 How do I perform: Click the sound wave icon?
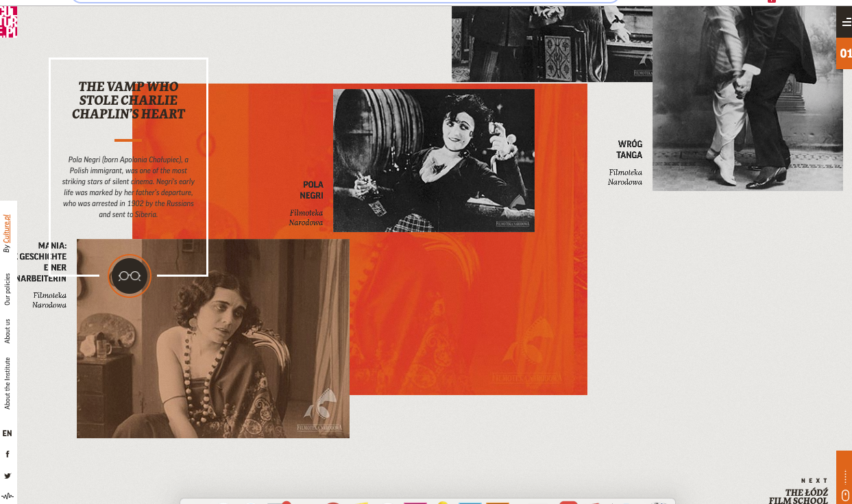pyautogui.click(x=8, y=496)
